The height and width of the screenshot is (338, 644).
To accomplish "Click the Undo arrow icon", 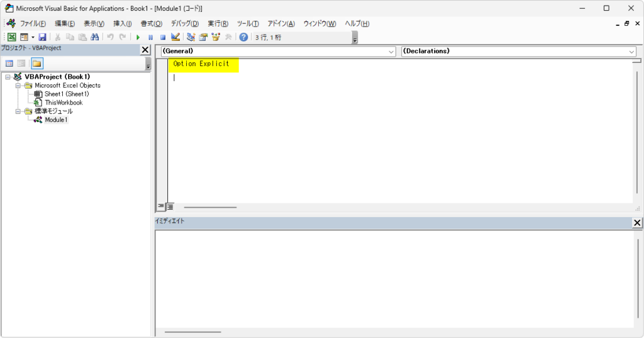I will (x=110, y=37).
